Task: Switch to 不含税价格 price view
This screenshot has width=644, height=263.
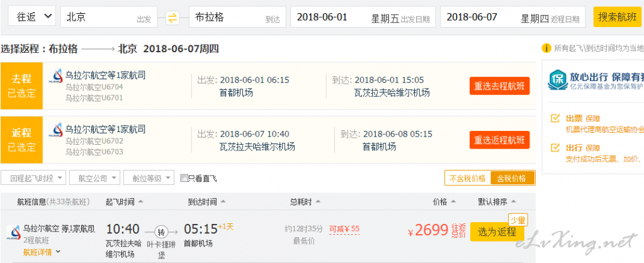Action: point(467,178)
